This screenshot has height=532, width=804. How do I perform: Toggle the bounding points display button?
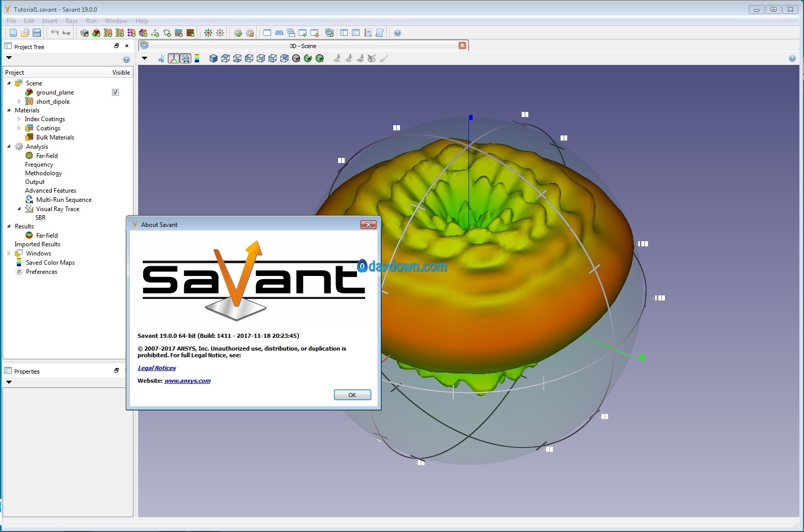coord(186,58)
